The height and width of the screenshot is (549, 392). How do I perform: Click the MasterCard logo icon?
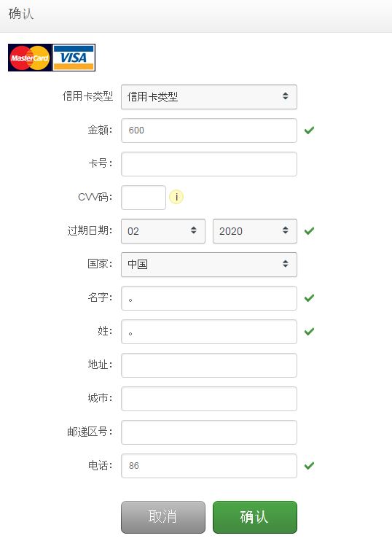pyautogui.click(x=30, y=58)
